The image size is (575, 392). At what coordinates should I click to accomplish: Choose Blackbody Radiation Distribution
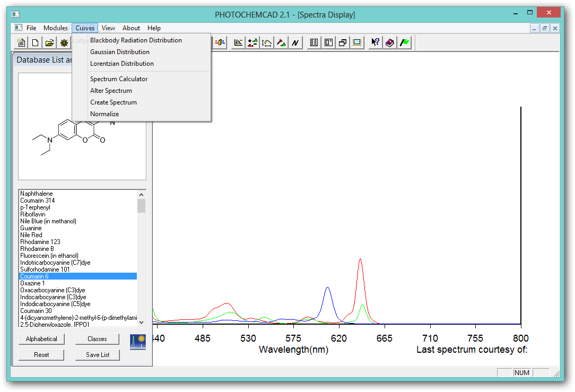point(142,40)
